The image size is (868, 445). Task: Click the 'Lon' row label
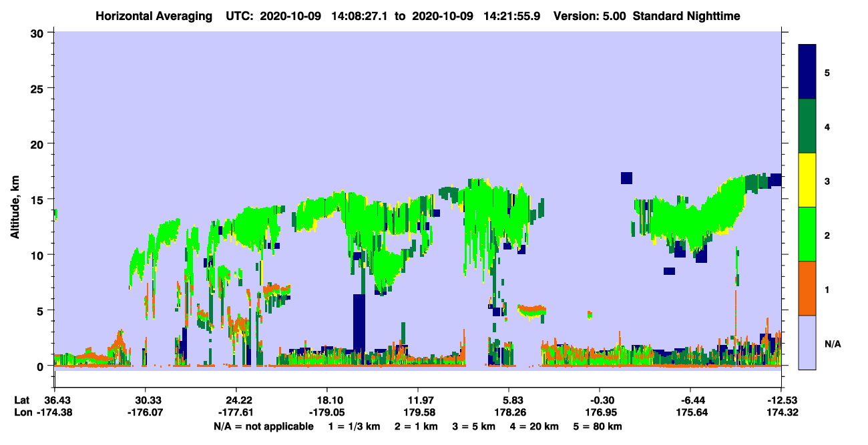22,413
